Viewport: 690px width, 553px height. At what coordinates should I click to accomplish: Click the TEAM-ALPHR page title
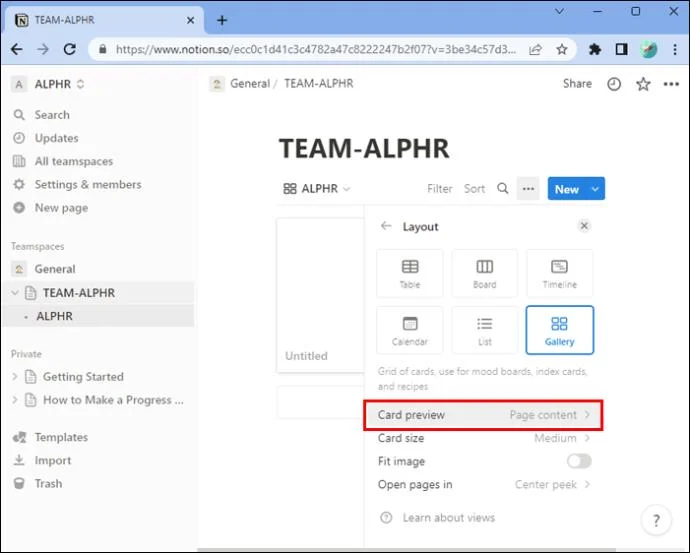364,148
